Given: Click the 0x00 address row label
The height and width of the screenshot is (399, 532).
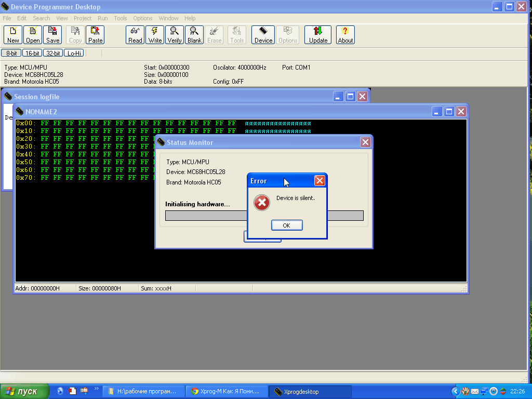Looking at the screenshot, I should [x=26, y=123].
